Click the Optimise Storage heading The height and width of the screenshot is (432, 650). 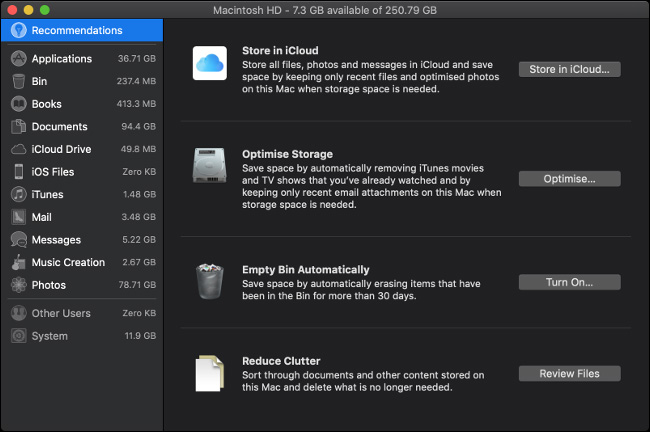click(287, 154)
